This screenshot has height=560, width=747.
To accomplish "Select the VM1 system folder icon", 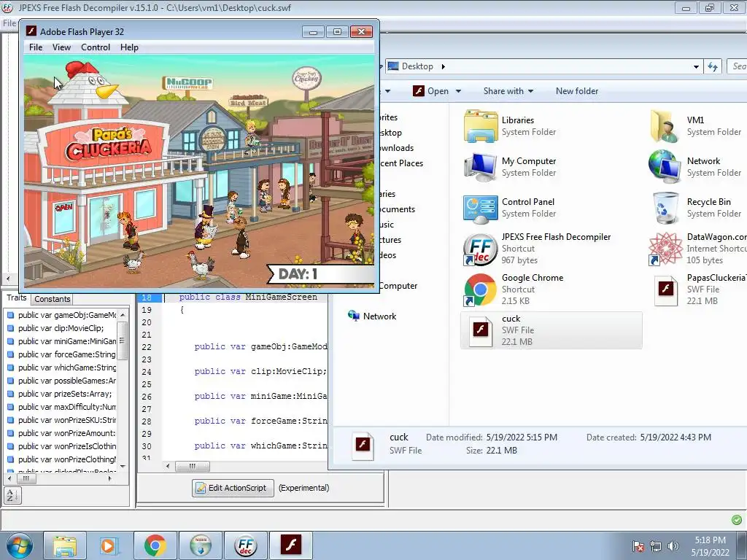I will click(665, 126).
